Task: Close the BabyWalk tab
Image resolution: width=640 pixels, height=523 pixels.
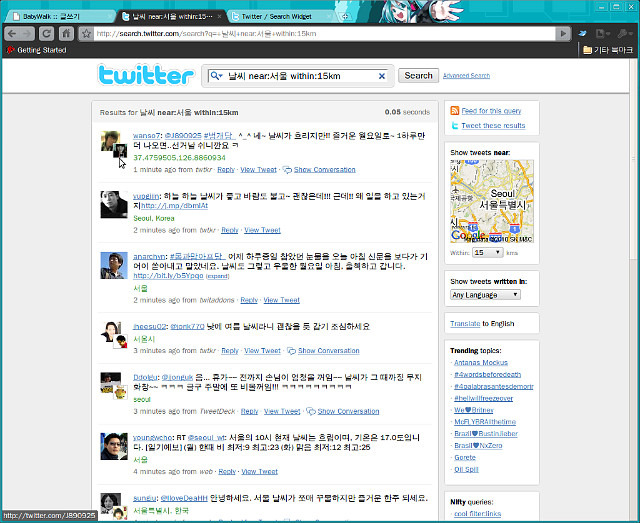Action: [x=110, y=16]
